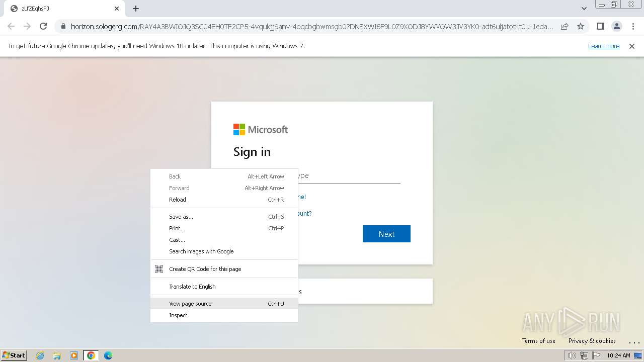Select Create QR Code for this page
This screenshot has height=362, width=644.
tap(224, 269)
